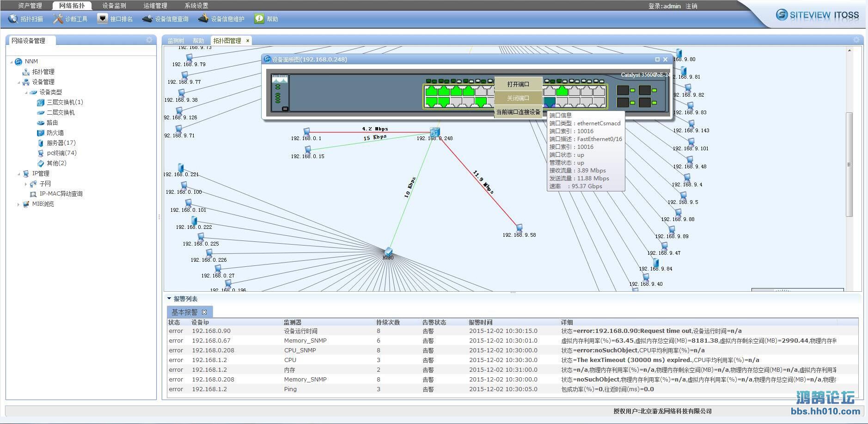Sort alarms by 持续次数 column header
Image resolution: width=868 pixels, height=424 pixels.
[x=388, y=322]
